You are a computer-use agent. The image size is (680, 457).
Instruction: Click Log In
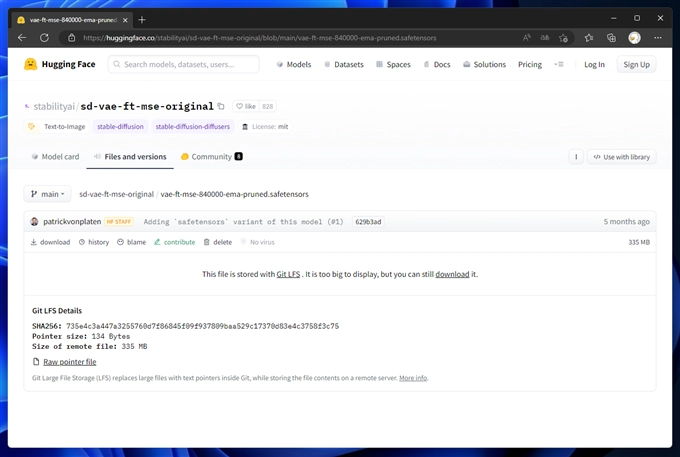pos(594,64)
